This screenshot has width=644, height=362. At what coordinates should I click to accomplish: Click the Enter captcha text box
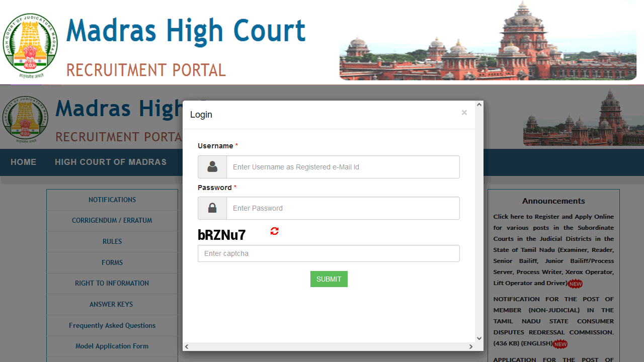[329, 253]
